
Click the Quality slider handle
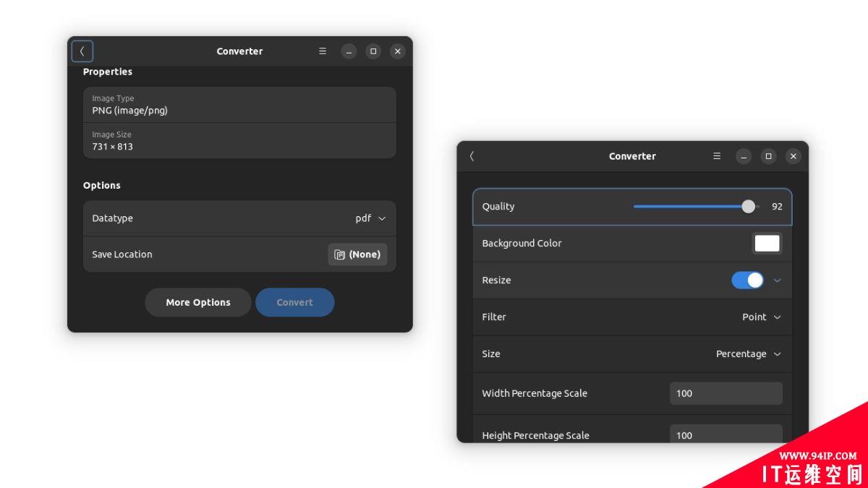(x=749, y=207)
